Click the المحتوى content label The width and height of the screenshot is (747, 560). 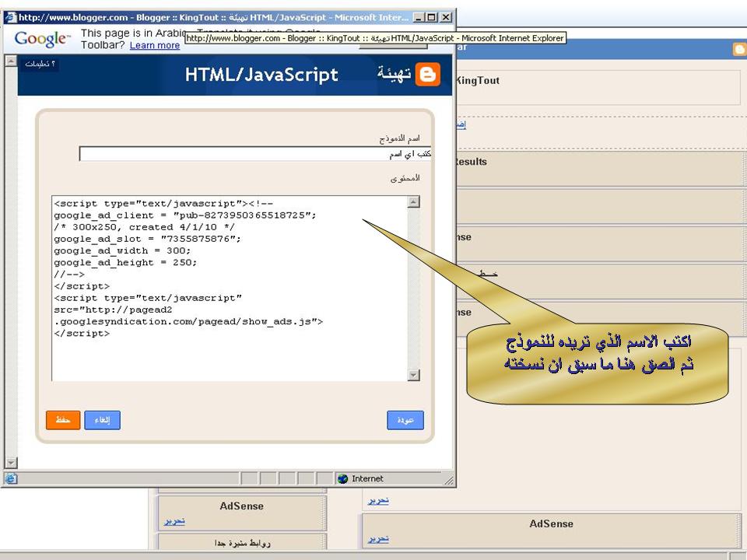[405, 178]
